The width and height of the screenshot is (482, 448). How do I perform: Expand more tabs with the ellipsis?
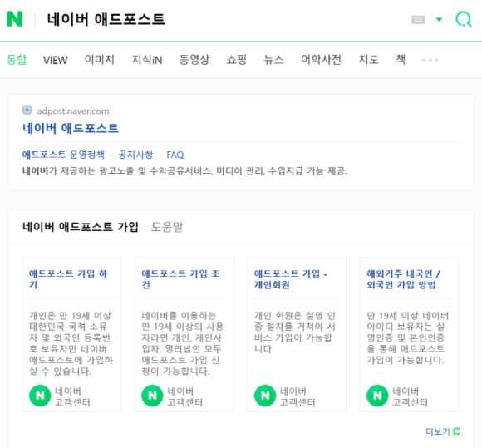(430, 60)
